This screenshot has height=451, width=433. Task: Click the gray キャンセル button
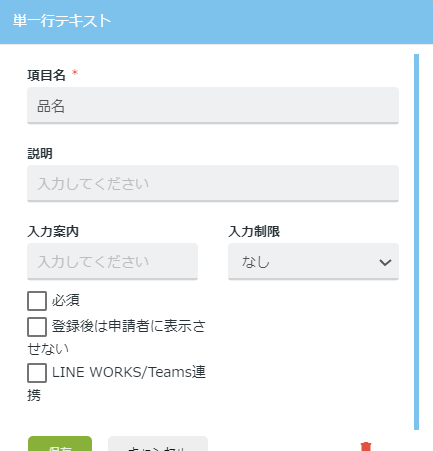pyautogui.click(x=158, y=444)
